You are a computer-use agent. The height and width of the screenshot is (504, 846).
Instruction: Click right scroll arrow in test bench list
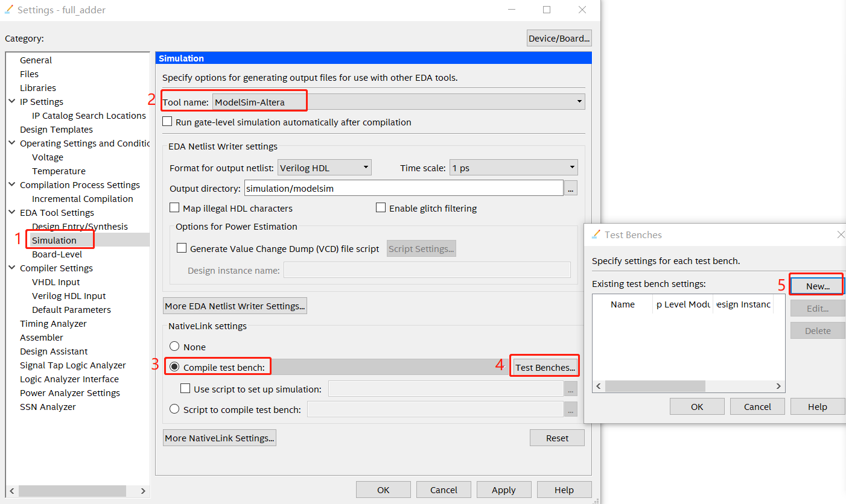coord(778,386)
